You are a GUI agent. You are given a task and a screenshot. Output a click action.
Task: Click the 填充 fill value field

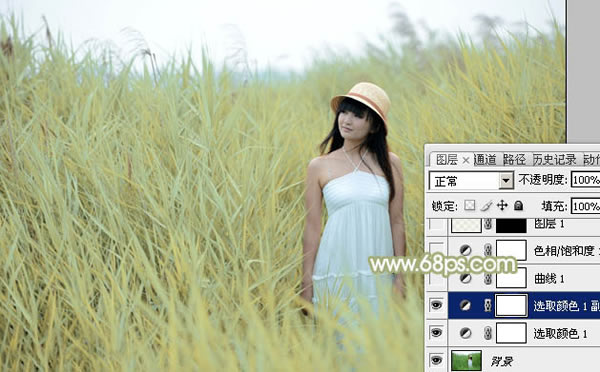click(585, 206)
